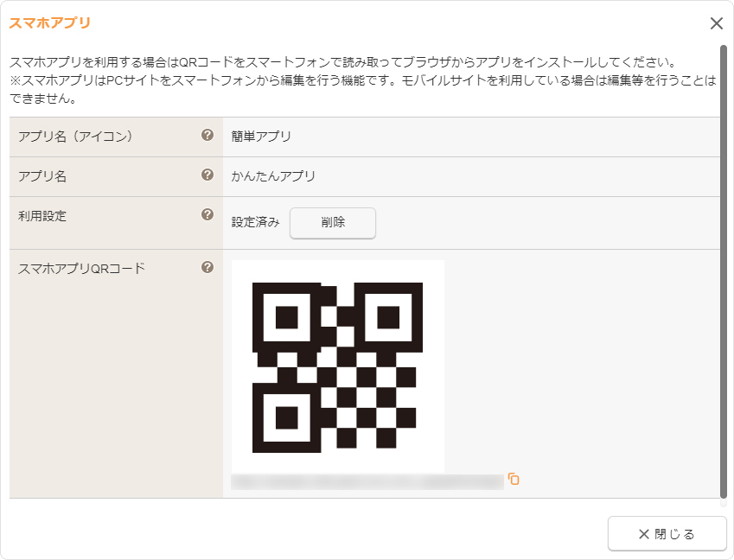
Task: Click the スマホアプリ dialog title
Action: point(49,23)
